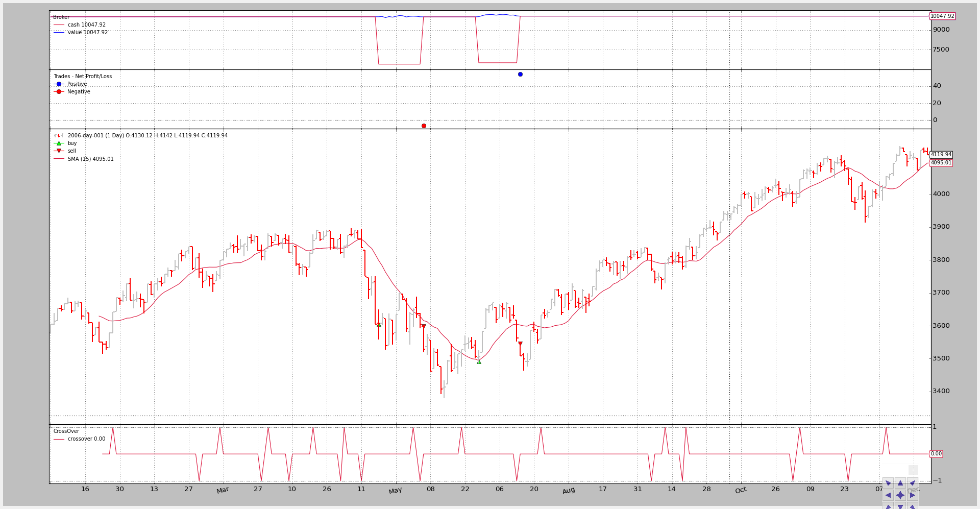Click the top-left diagonal arrow in navigation pad
The height and width of the screenshot is (509, 980).
coord(888,483)
